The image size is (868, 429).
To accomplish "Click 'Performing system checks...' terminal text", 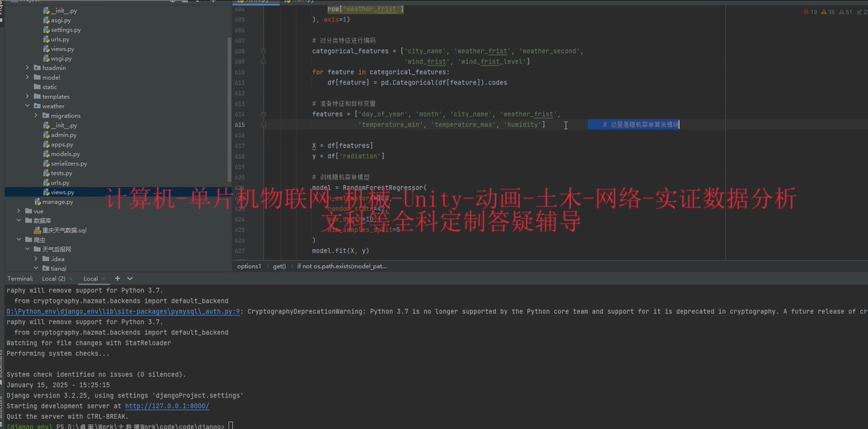I will (59, 353).
